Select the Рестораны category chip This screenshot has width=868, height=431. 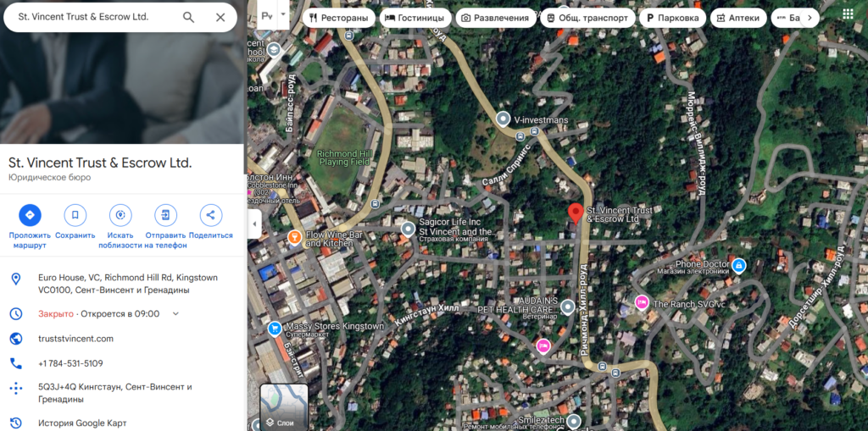tap(339, 18)
